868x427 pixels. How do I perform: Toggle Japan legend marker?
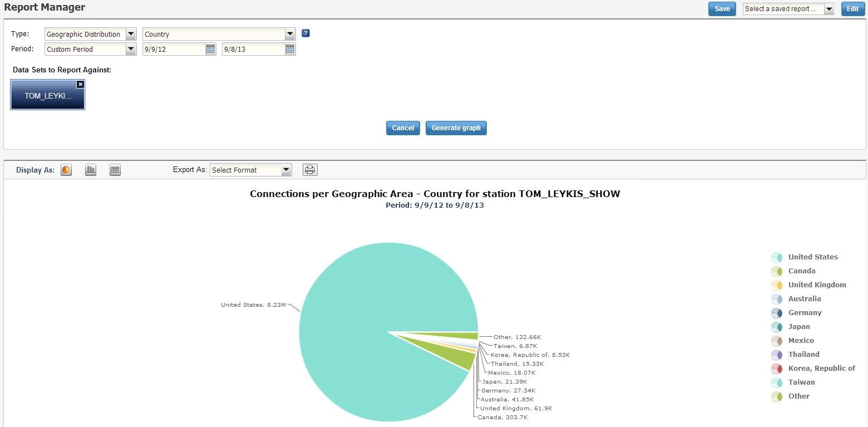(x=777, y=327)
